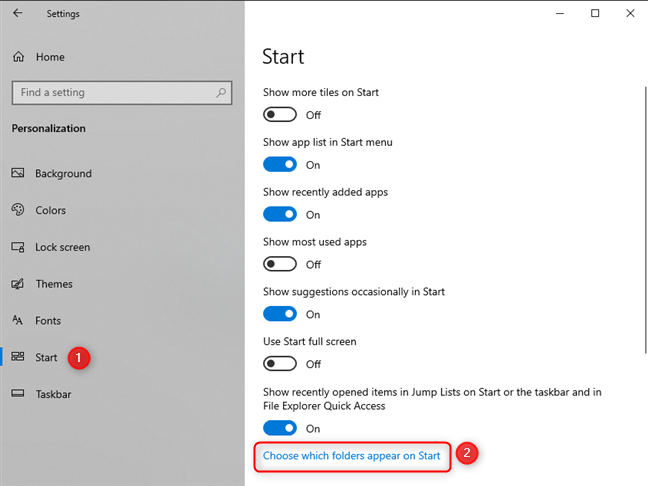This screenshot has height=486, width=648.
Task: Turn on Show more tiles on Start
Action: point(280,114)
